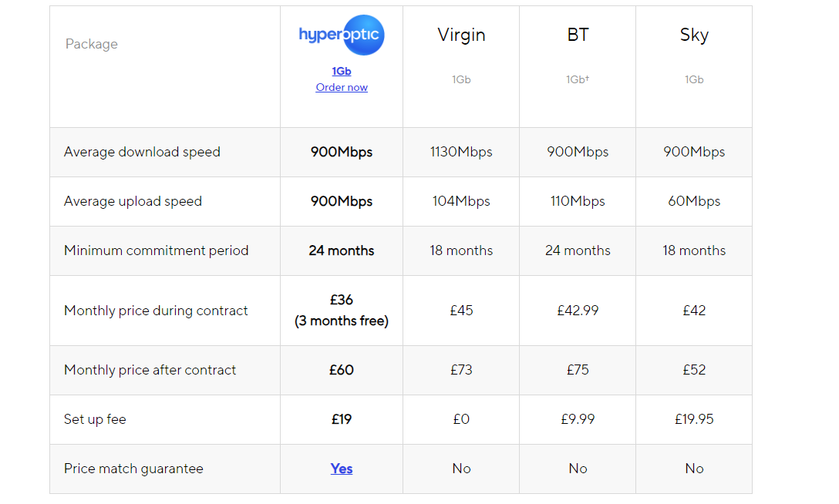
Task: Open the Yes price match guarantee link
Action: tap(342, 469)
